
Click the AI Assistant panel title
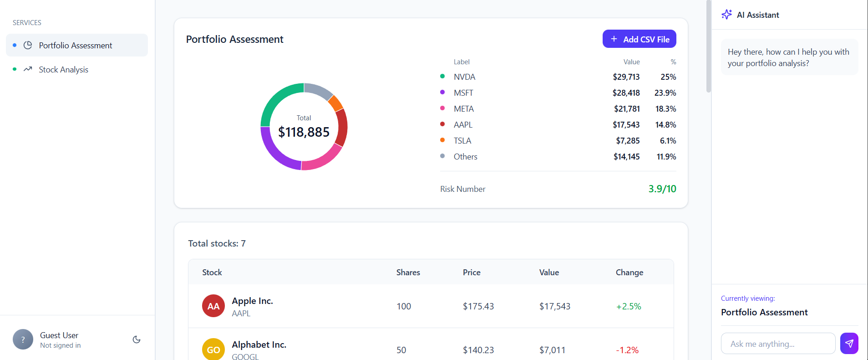[758, 15]
